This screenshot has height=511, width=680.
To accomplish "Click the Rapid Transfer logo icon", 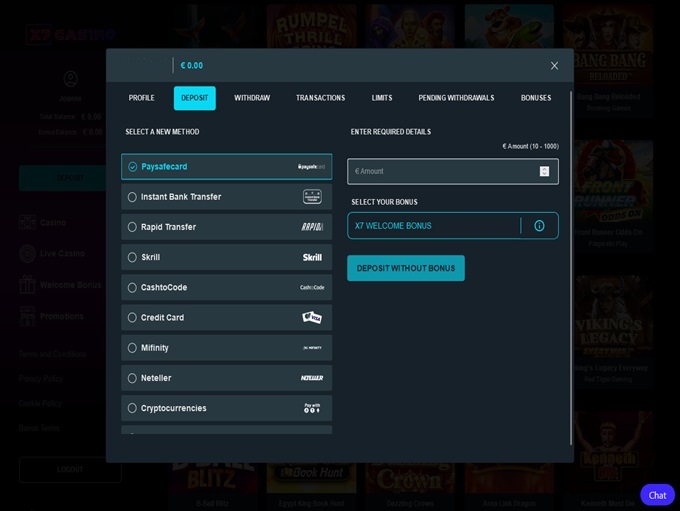I will pyautogui.click(x=312, y=227).
